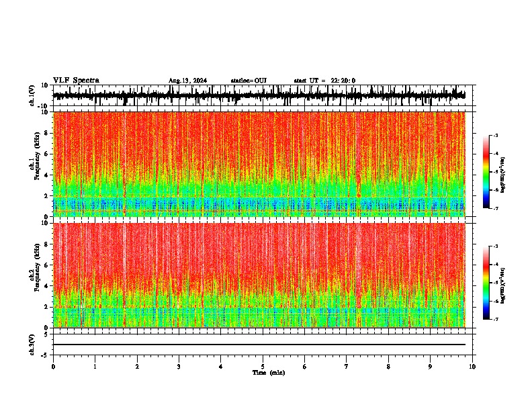Click time axis tick label "7"
The height and width of the screenshot is (411, 532).
coord(347,367)
